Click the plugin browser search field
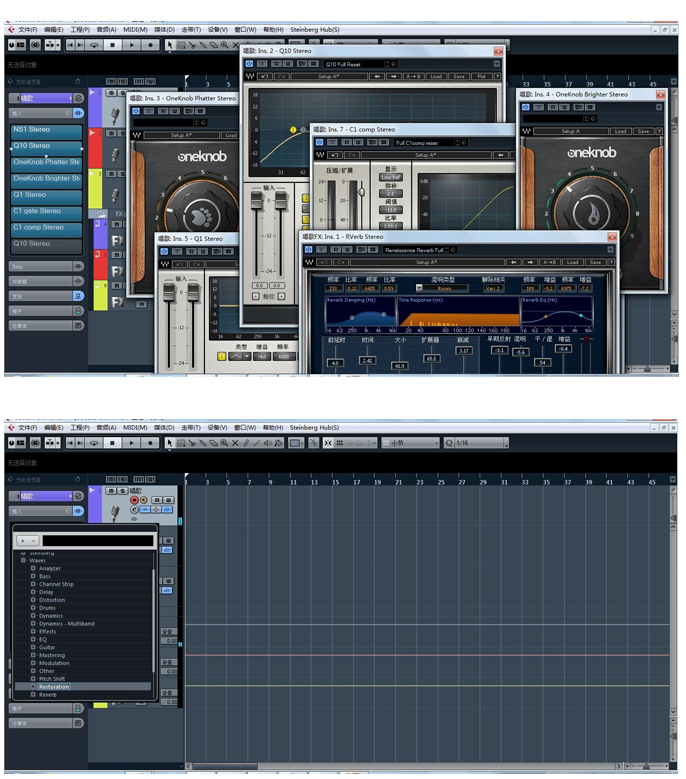 (98, 541)
